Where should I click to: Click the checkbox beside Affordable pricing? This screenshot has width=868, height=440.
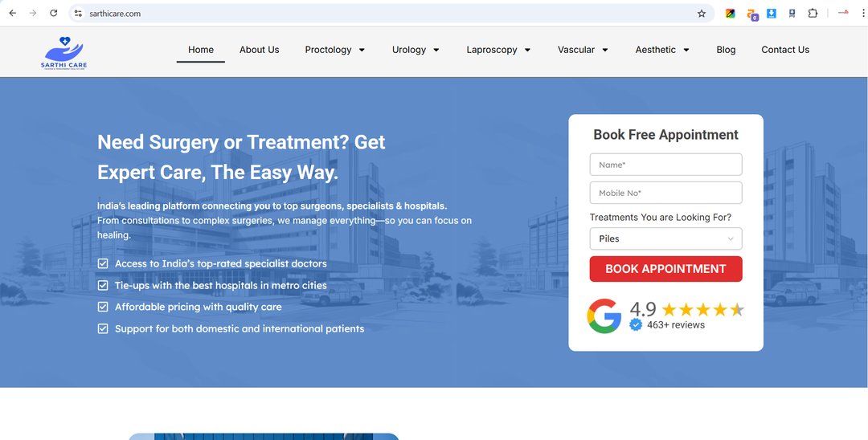(x=102, y=307)
